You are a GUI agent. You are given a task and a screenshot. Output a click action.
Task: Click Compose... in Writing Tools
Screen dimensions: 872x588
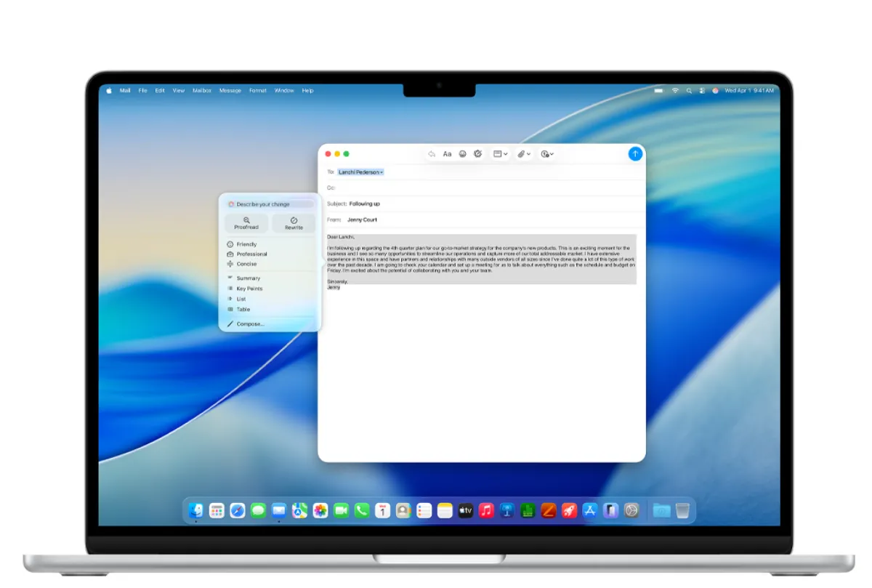(246, 324)
